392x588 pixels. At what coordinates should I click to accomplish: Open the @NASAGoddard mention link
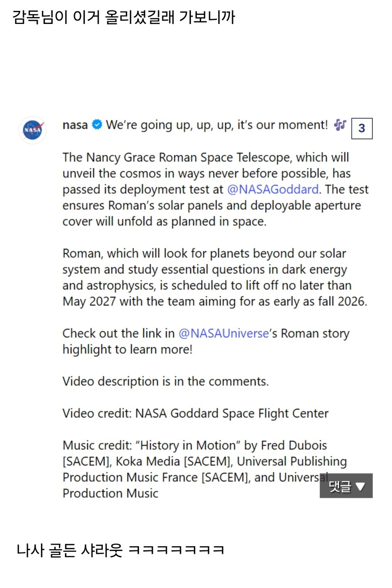[273, 189]
